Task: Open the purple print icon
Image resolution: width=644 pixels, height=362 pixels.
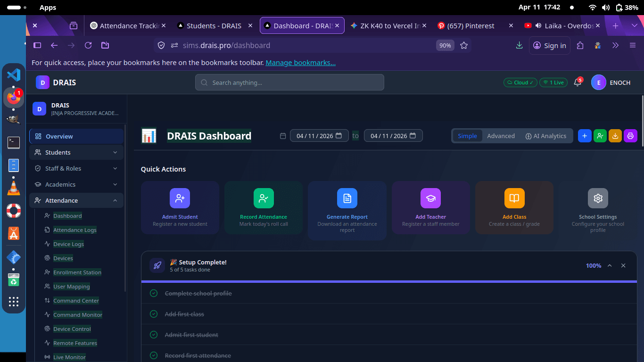Action: 630,136
